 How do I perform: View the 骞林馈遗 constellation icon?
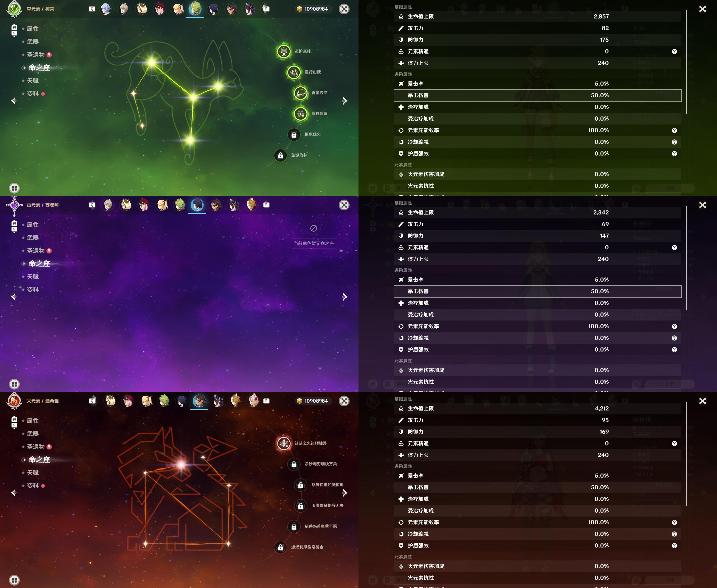[301, 114]
